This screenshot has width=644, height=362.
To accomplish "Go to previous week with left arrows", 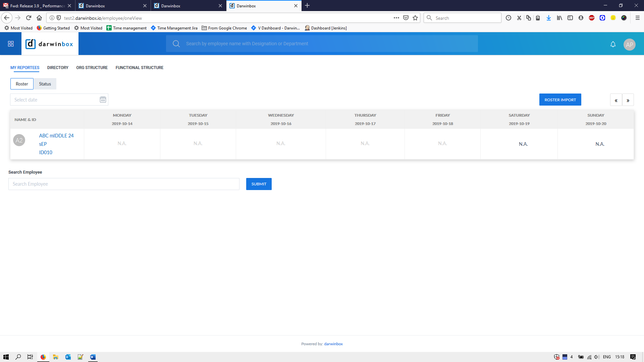I will [x=616, y=100].
